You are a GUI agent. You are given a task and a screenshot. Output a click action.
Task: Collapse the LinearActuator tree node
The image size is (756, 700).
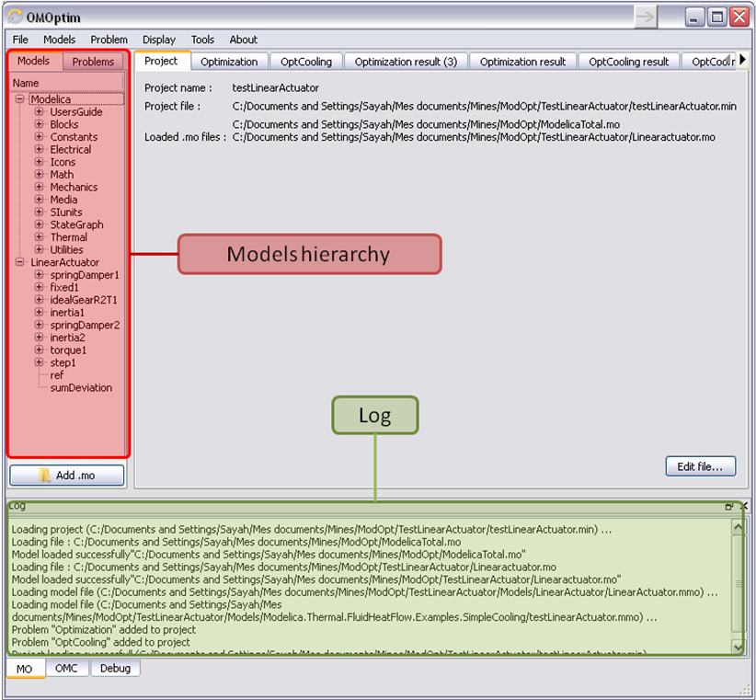pos(20,262)
